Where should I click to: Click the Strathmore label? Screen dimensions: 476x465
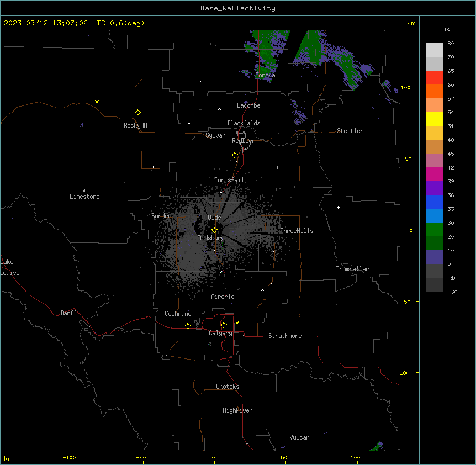(285, 336)
